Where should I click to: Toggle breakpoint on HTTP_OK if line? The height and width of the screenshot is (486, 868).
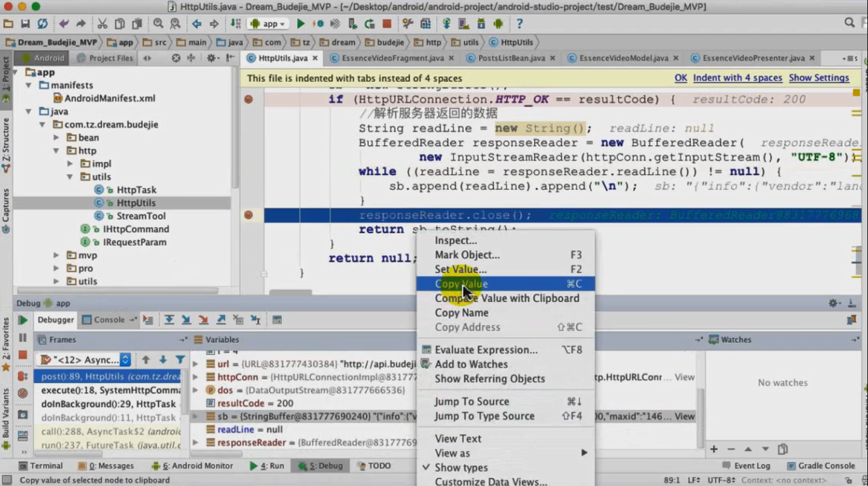pyautogui.click(x=248, y=99)
